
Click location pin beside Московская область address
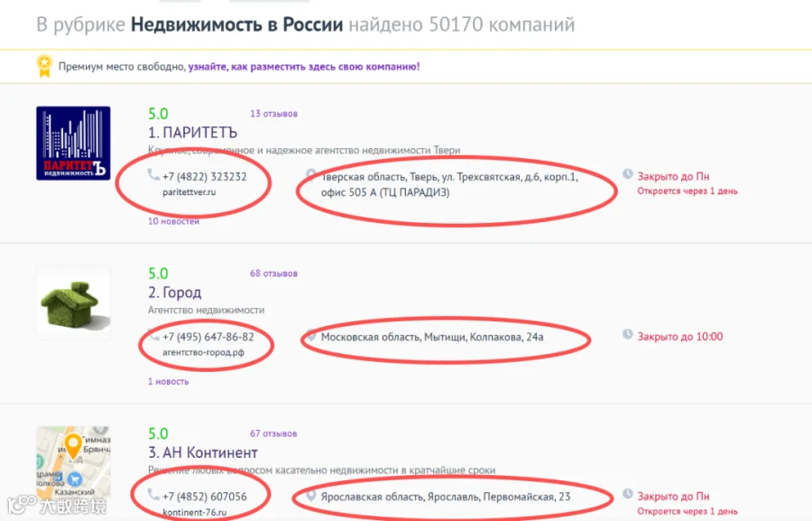(x=310, y=335)
